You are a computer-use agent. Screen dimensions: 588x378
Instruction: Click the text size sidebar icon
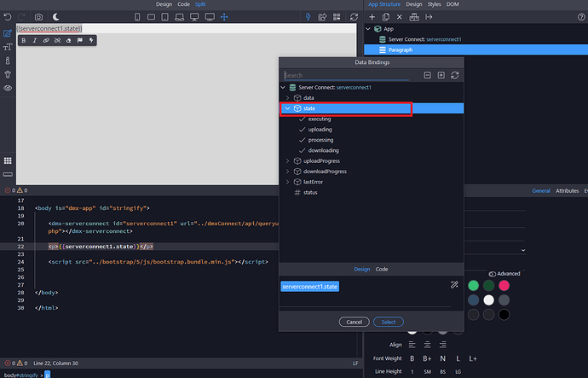(x=8, y=47)
